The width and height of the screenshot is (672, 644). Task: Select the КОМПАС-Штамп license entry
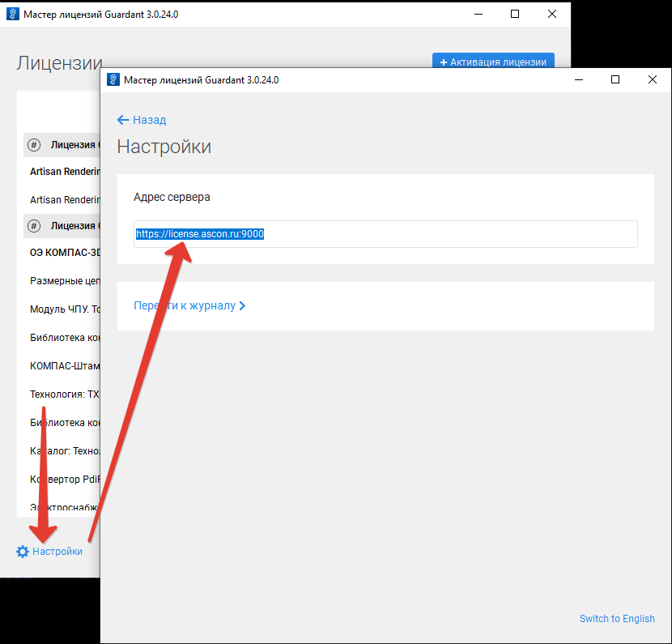(x=65, y=365)
